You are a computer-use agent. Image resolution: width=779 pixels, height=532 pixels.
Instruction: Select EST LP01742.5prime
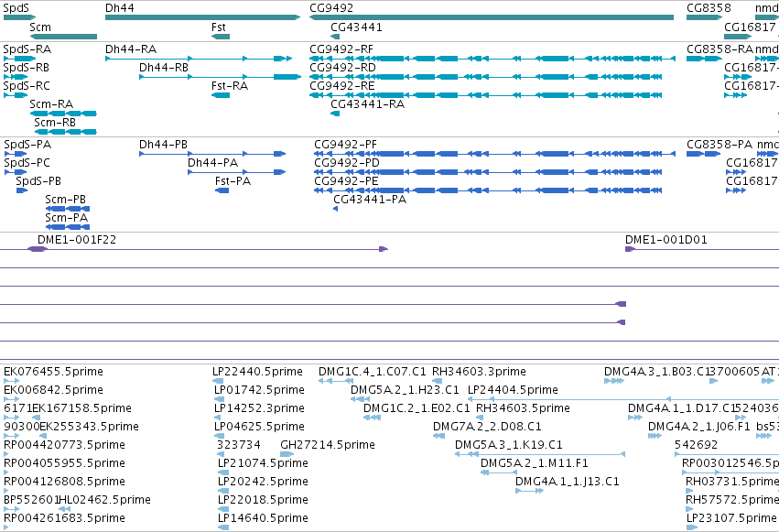(259, 390)
